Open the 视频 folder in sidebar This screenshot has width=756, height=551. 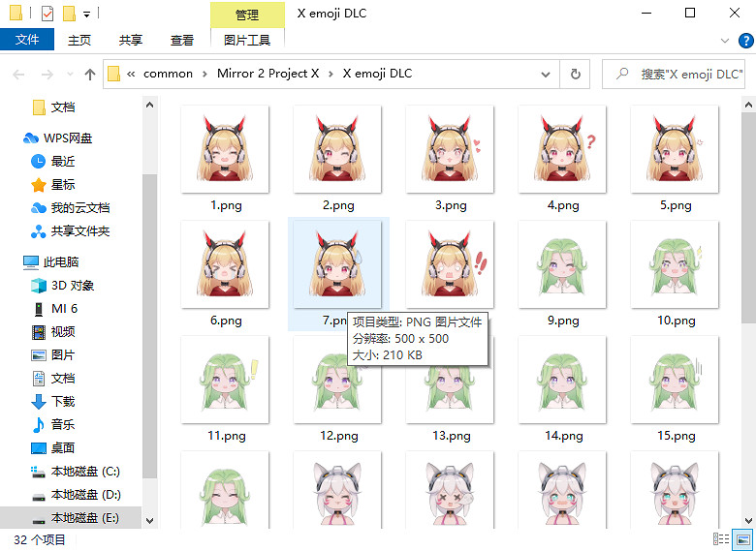(x=53, y=331)
